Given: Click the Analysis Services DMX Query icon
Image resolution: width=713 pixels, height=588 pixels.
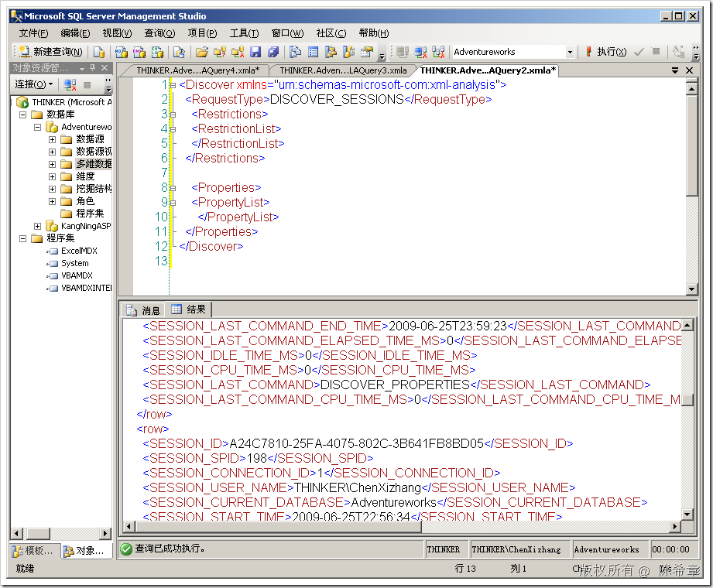Looking at the screenshot, I should coord(139,52).
